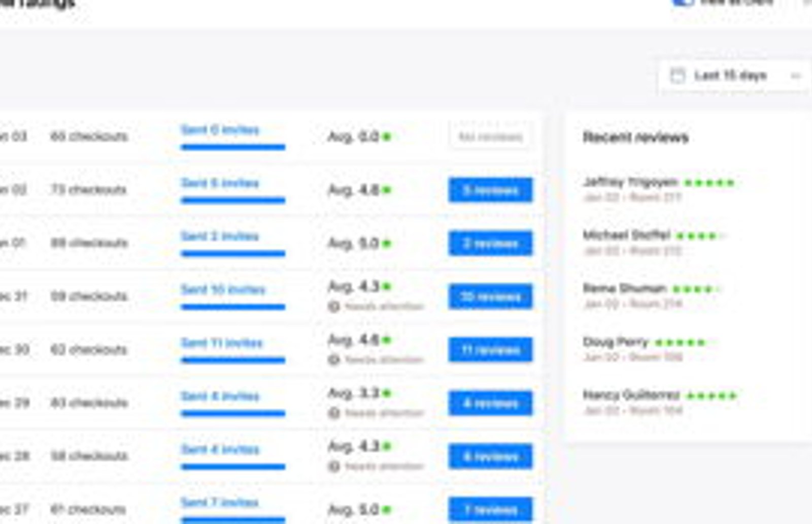Click the Sent 2 invites link

click(220, 237)
